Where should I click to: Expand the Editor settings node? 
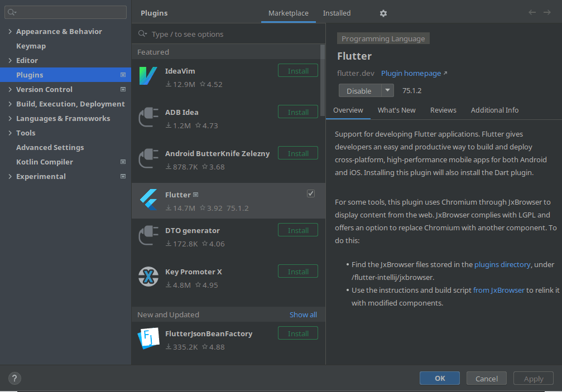click(x=10, y=60)
